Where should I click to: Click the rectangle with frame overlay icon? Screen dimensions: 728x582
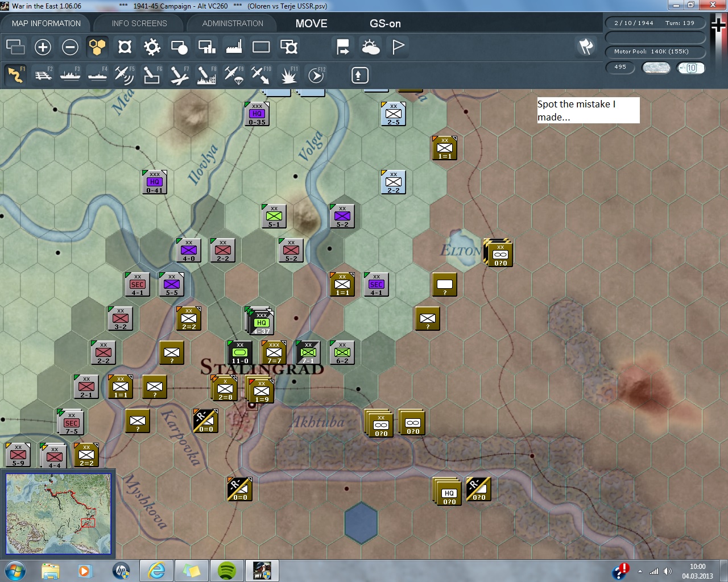coord(289,47)
